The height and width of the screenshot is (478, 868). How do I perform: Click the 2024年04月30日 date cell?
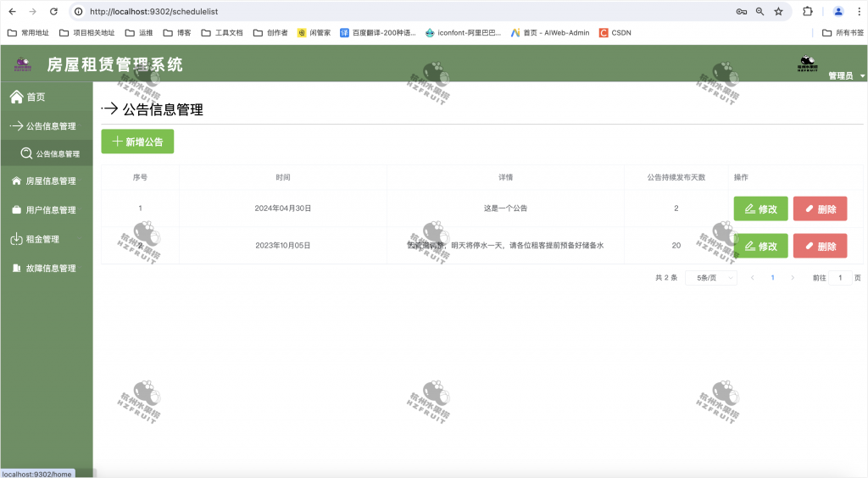point(283,208)
